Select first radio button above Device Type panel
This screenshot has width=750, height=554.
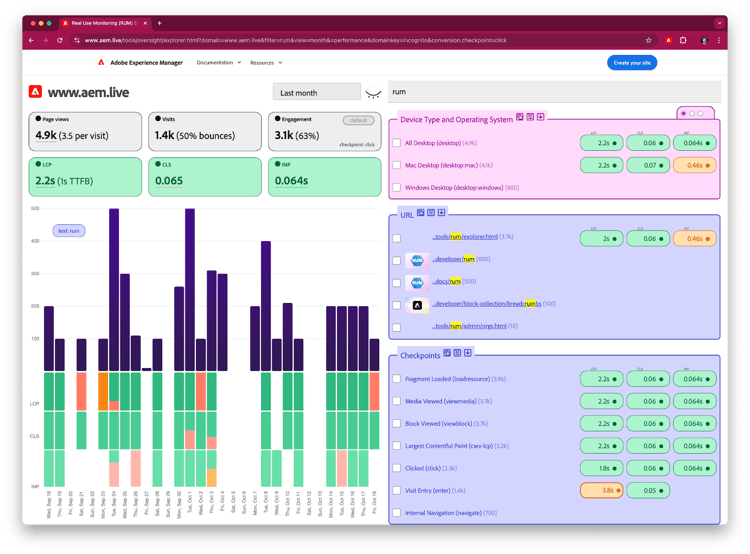tap(684, 113)
